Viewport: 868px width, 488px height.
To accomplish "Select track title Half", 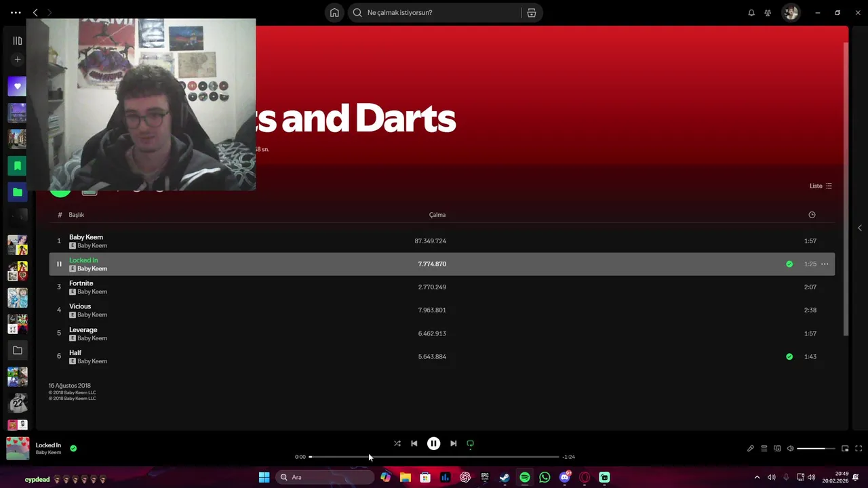I will click(75, 352).
